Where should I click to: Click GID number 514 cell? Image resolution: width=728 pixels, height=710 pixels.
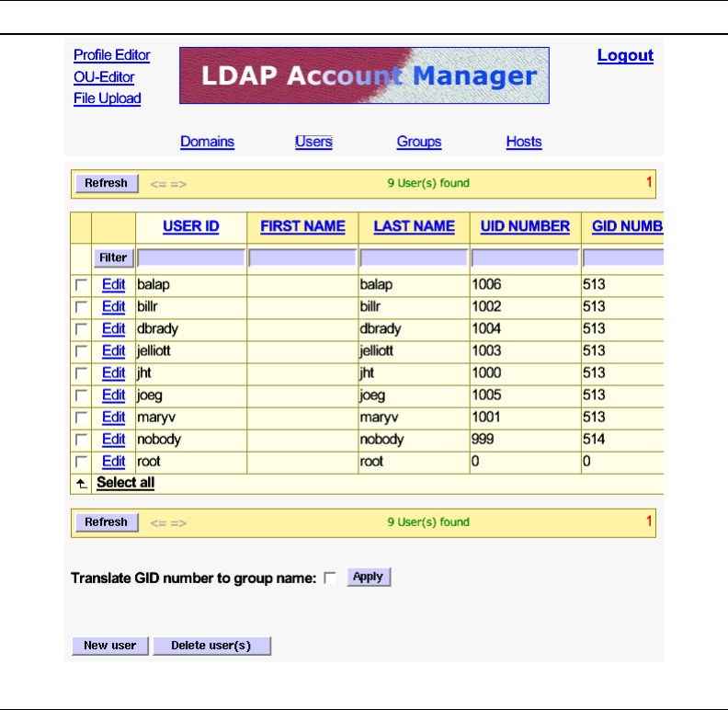pos(622,439)
